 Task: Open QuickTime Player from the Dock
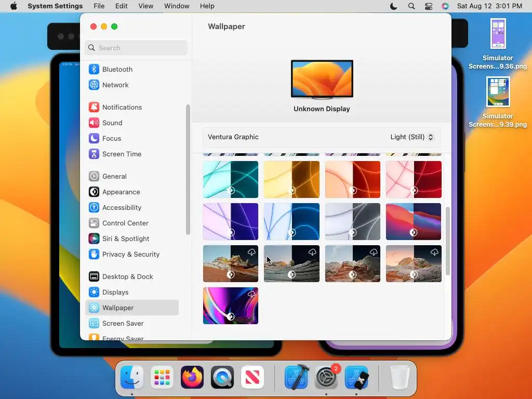(x=222, y=377)
